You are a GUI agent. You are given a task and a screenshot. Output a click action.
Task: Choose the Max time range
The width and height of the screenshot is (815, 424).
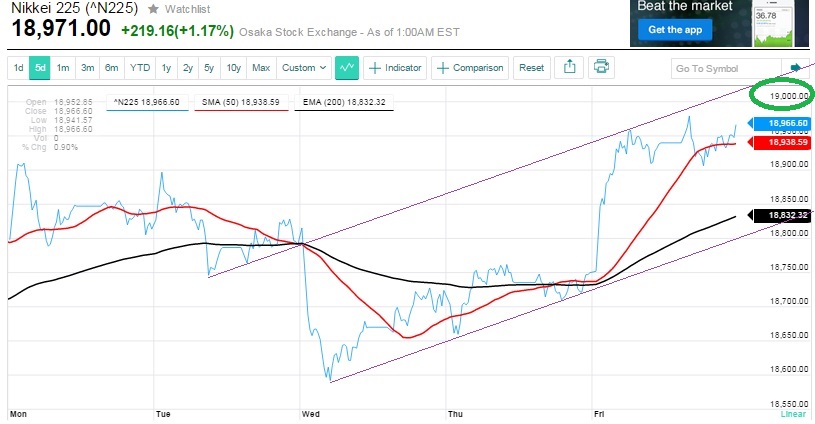tap(261, 68)
